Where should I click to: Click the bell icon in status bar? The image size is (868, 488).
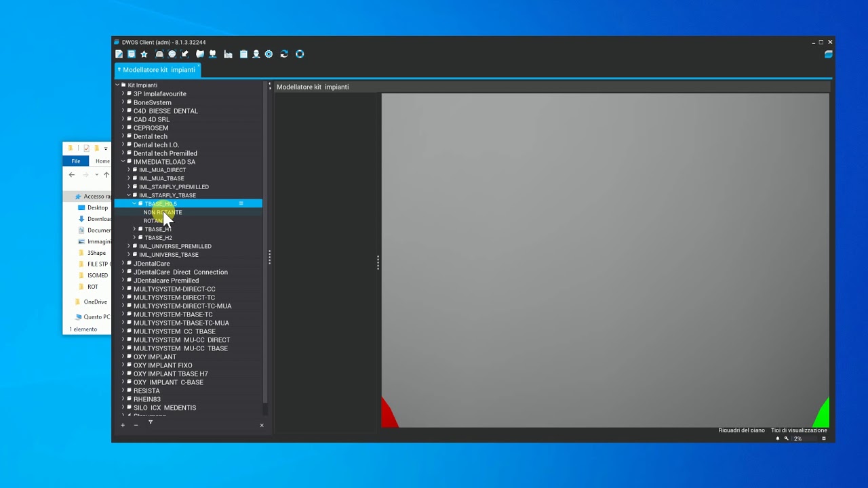coord(778,439)
